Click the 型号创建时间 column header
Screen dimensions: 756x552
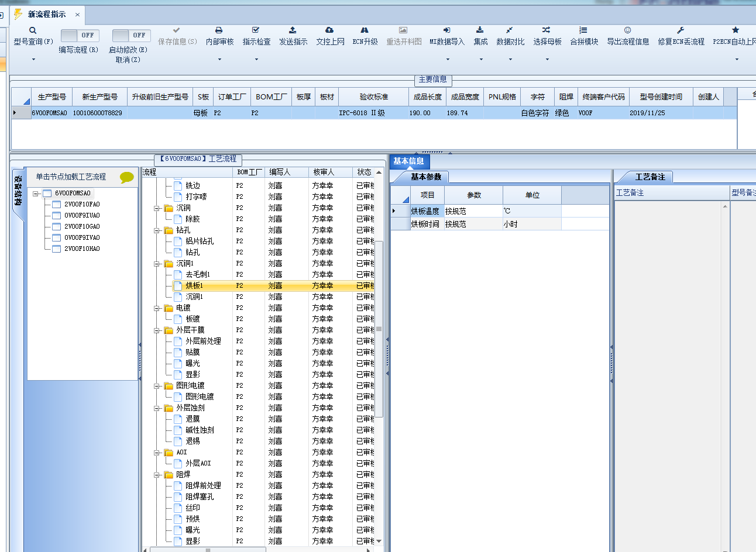click(x=661, y=97)
